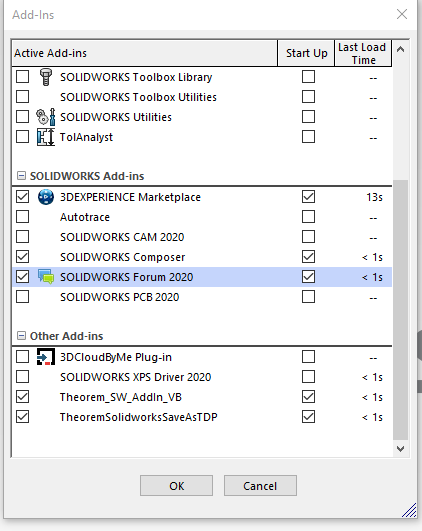Image resolution: width=422 pixels, height=531 pixels.
Task: Click the scrollbar down arrow
Action: pos(400,449)
